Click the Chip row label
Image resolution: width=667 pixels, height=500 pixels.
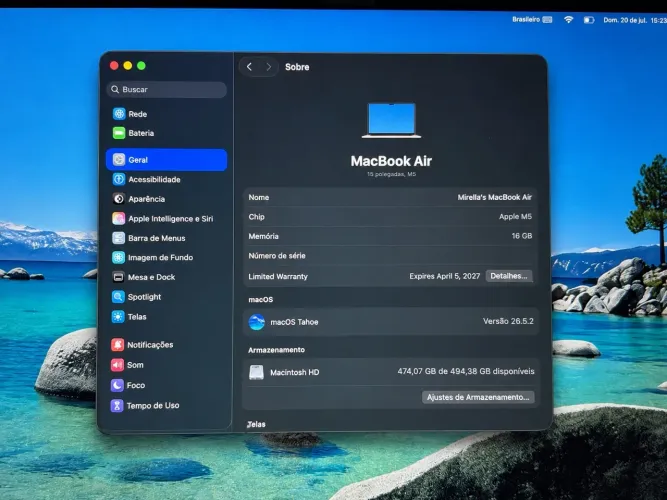(x=257, y=217)
